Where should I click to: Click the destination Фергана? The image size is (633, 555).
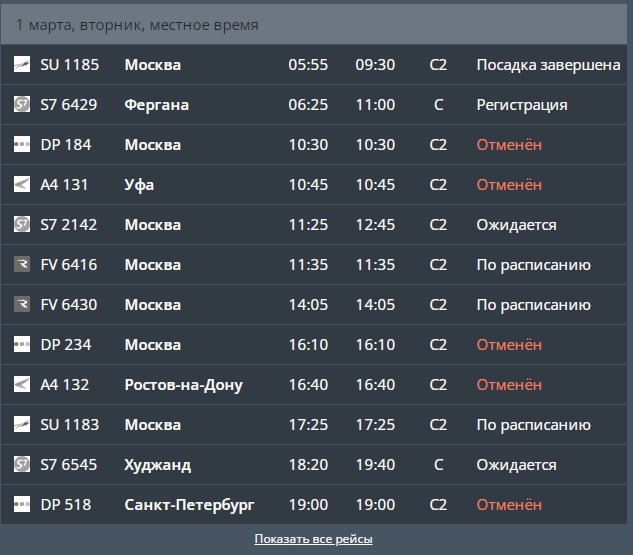click(x=156, y=105)
